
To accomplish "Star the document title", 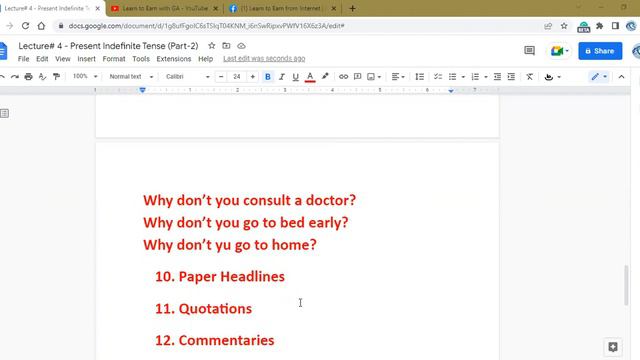I will (211, 46).
